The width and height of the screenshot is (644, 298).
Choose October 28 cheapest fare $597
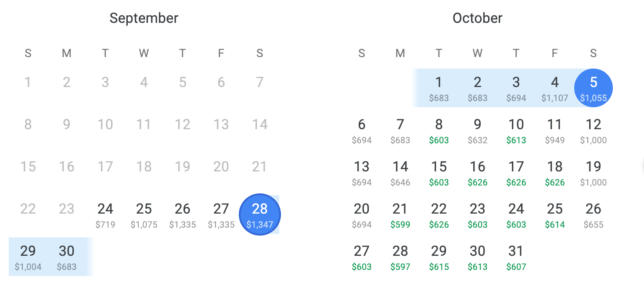(x=400, y=257)
